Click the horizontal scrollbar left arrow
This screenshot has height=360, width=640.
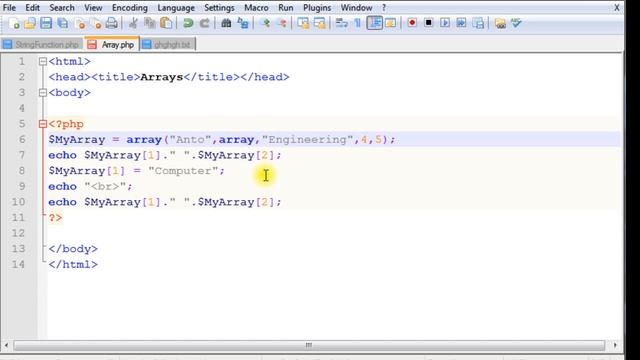(6, 345)
